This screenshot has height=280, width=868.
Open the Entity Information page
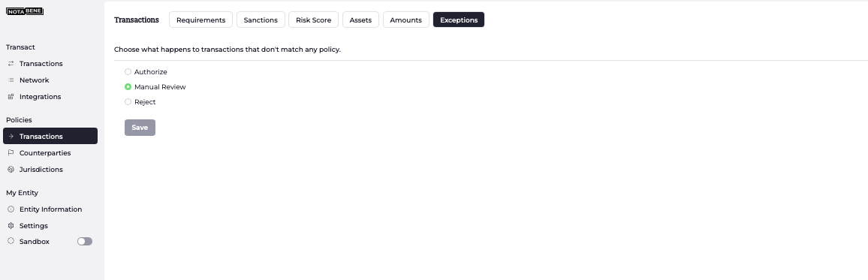click(50, 209)
